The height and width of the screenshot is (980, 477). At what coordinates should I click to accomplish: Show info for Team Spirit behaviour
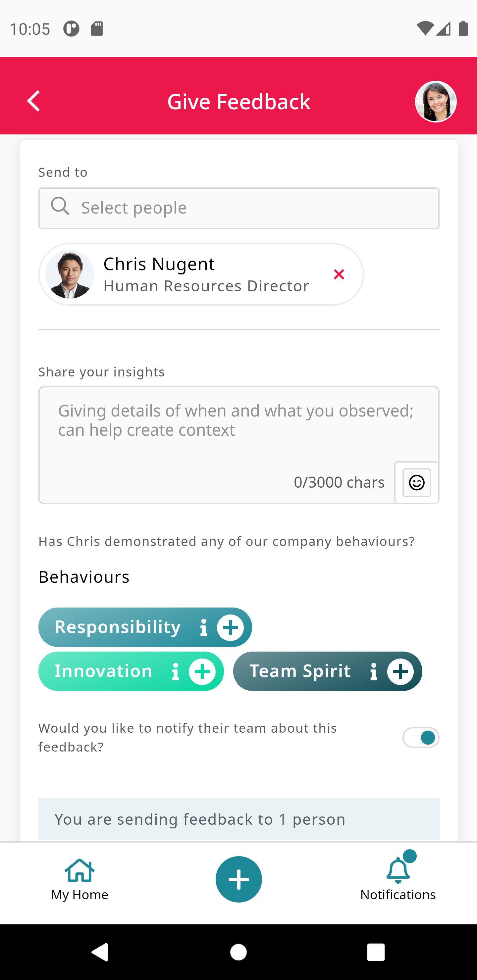click(x=373, y=671)
